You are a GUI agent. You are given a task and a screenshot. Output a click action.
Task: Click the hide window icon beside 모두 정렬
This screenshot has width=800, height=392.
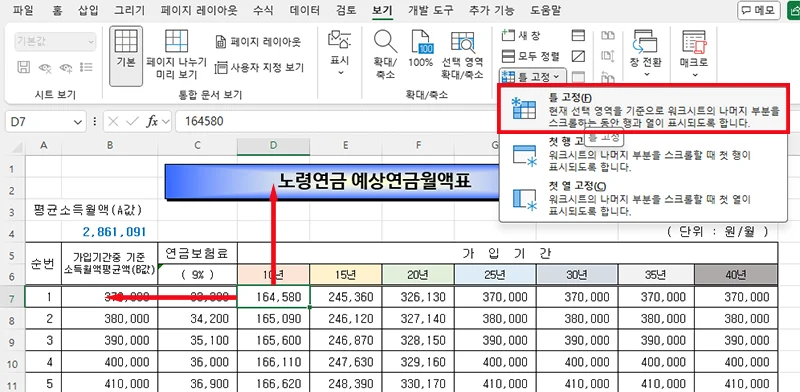point(578,56)
